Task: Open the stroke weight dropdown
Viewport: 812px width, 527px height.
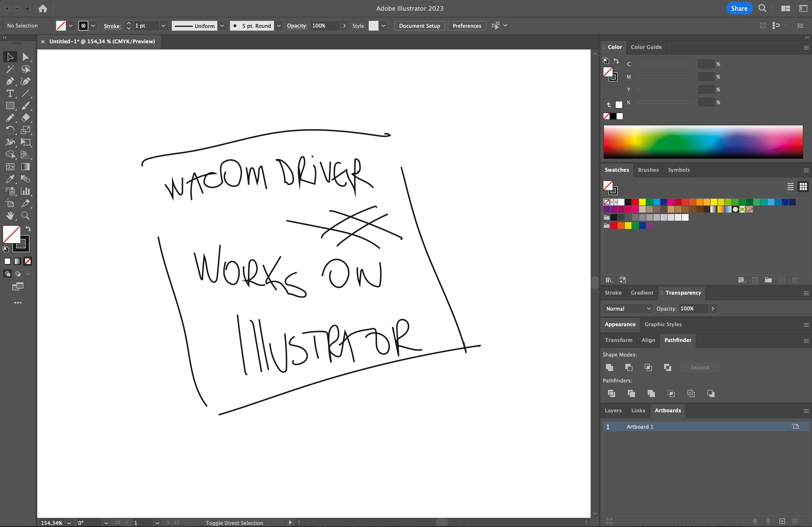Action: point(163,25)
